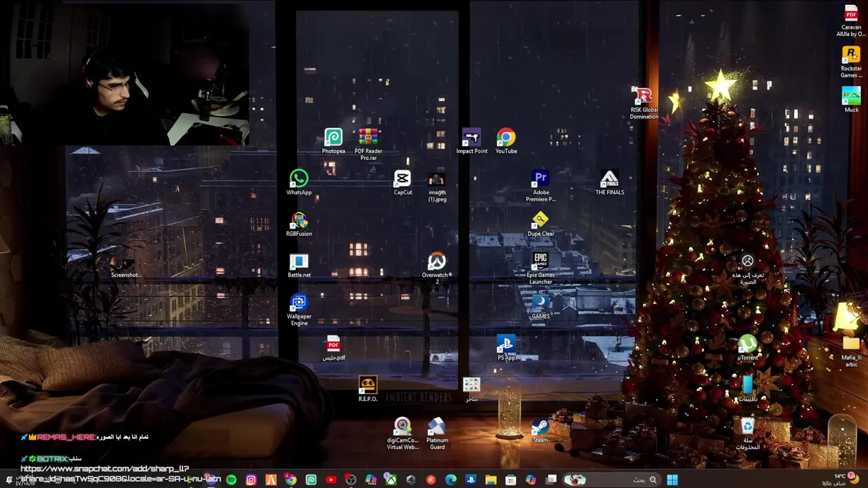Screen dimensions: 868x488
Task: Launch the Epic Games Launcher icon
Action: (x=540, y=268)
